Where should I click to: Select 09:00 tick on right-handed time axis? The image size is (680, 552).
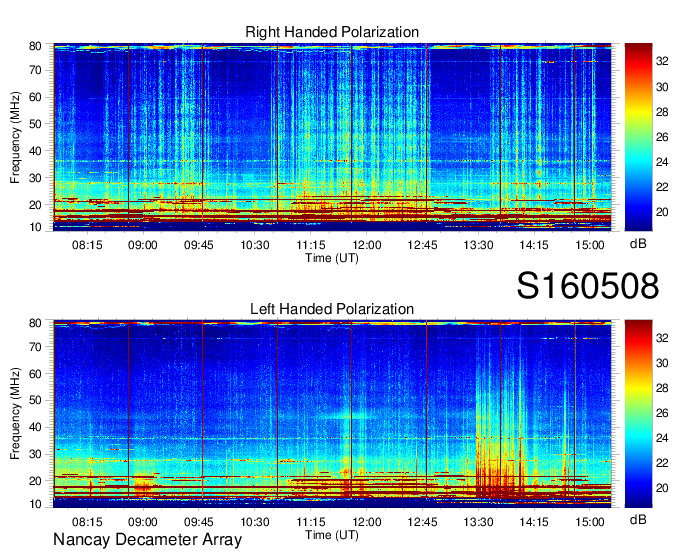pyautogui.click(x=143, y=245)
